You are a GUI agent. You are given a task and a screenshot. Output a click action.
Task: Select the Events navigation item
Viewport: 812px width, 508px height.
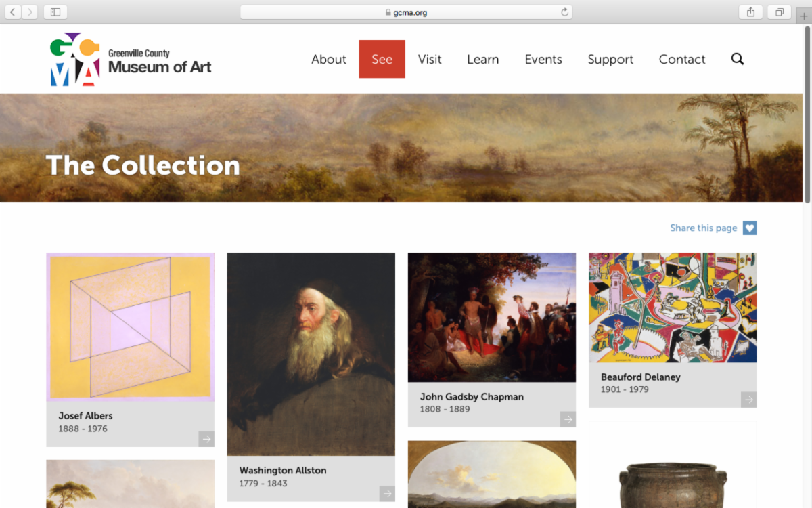pos(543,59)
